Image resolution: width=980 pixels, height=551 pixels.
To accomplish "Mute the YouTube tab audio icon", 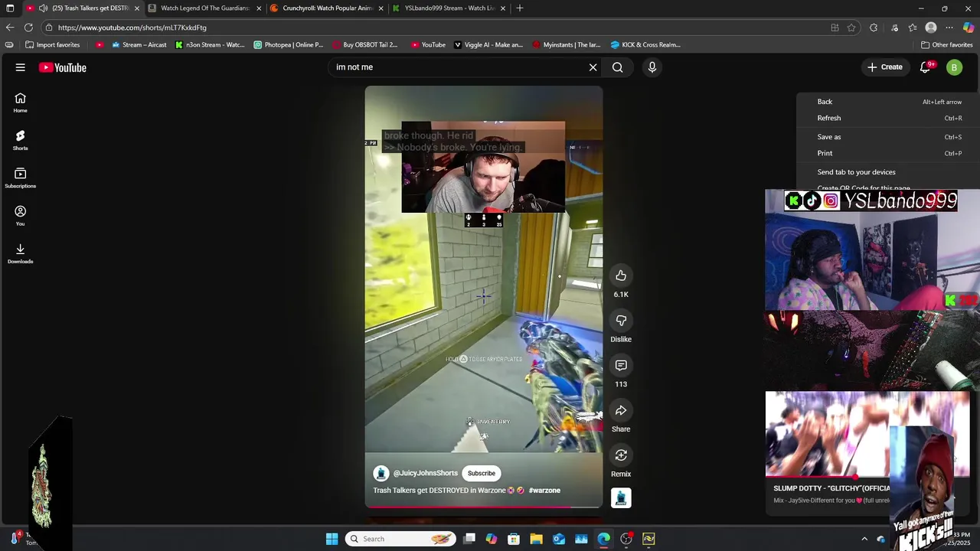I will pos(43,8).
